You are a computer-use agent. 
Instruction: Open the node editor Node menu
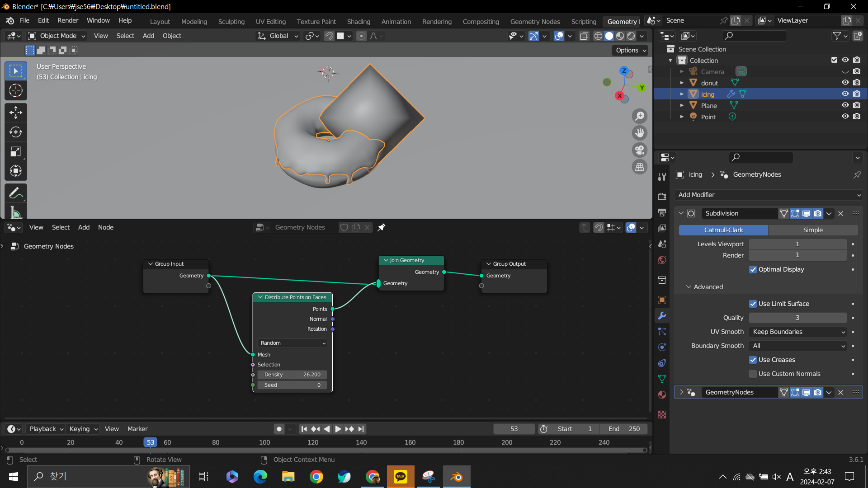pyautogui.click(x=106, y=227)
